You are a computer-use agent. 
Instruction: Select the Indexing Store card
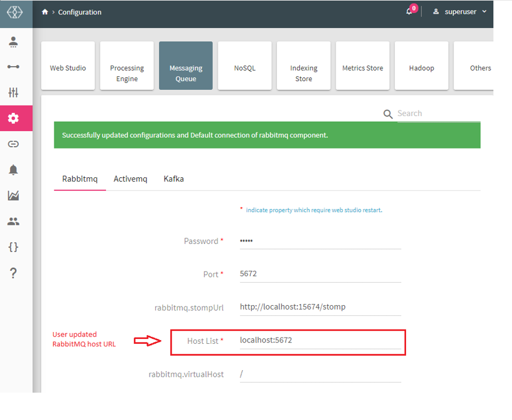[304, 66]
